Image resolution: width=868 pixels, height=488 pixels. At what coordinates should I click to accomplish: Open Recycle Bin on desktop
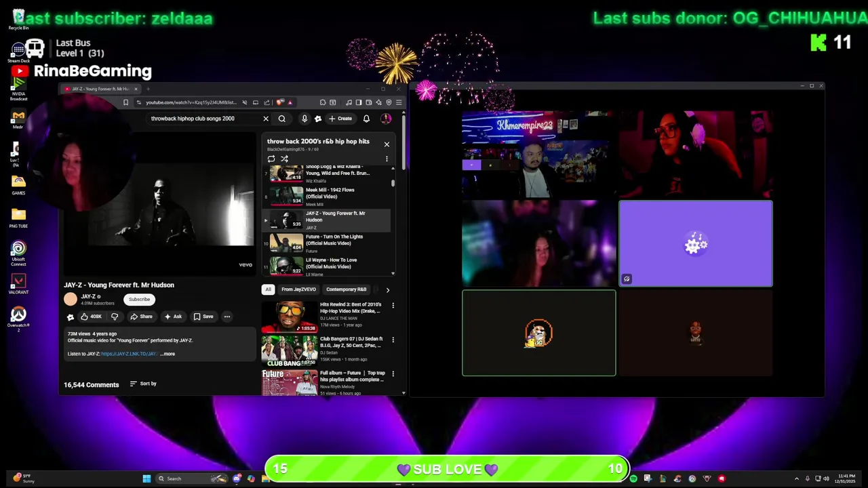point(18,19)
